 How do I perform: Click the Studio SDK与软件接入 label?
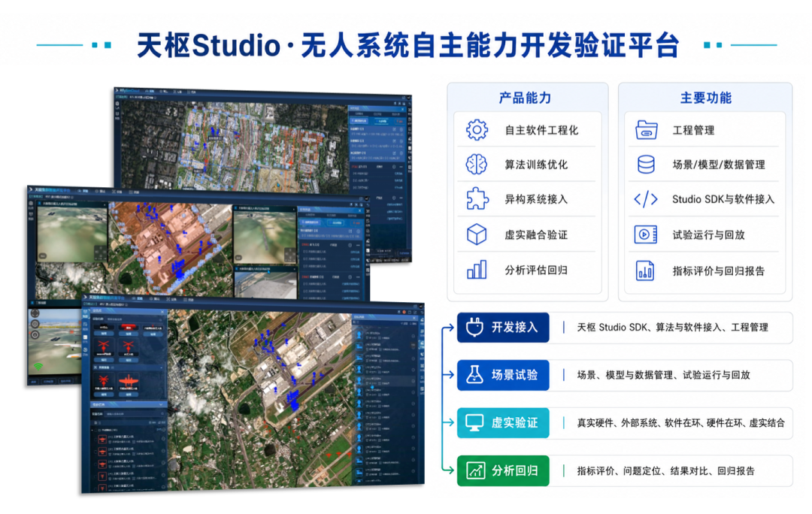pos(723,199)
